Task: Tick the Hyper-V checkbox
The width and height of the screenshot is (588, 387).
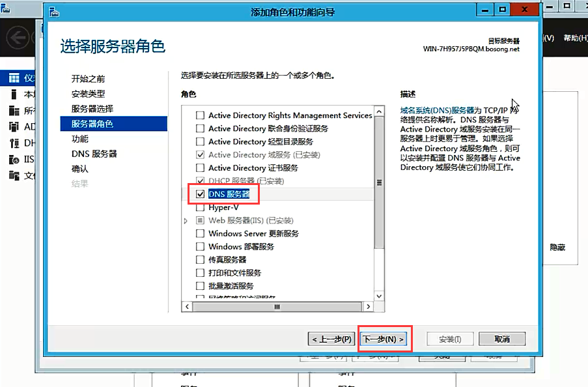Action: tap(201, 207)
